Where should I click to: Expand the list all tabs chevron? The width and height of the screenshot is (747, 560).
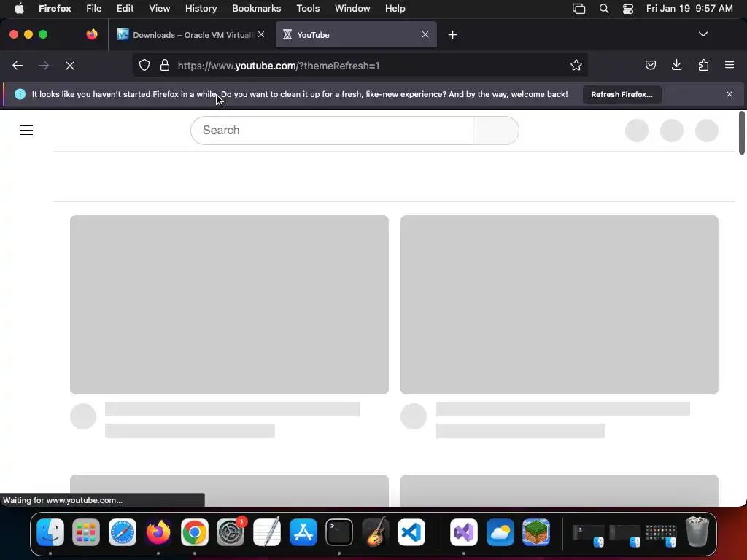tap(703, 34)
